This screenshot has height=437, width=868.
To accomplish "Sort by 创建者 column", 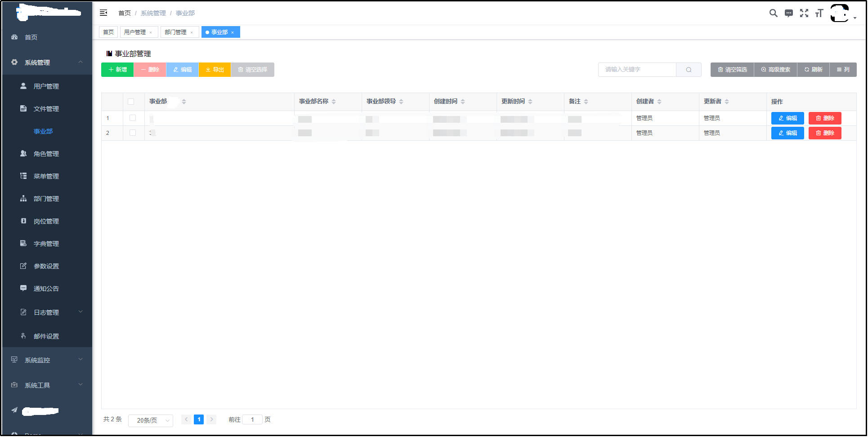I will coord(659,102).
